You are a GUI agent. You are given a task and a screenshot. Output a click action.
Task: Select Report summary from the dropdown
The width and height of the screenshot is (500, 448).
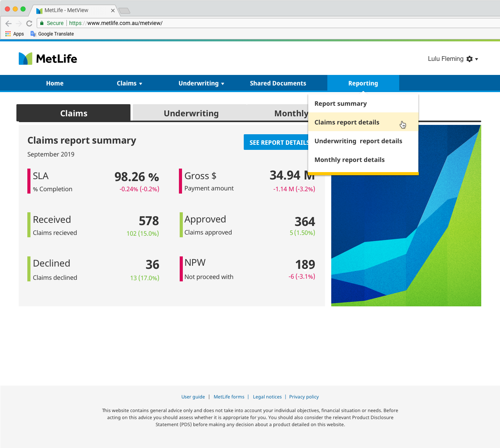tap(363, 103)
